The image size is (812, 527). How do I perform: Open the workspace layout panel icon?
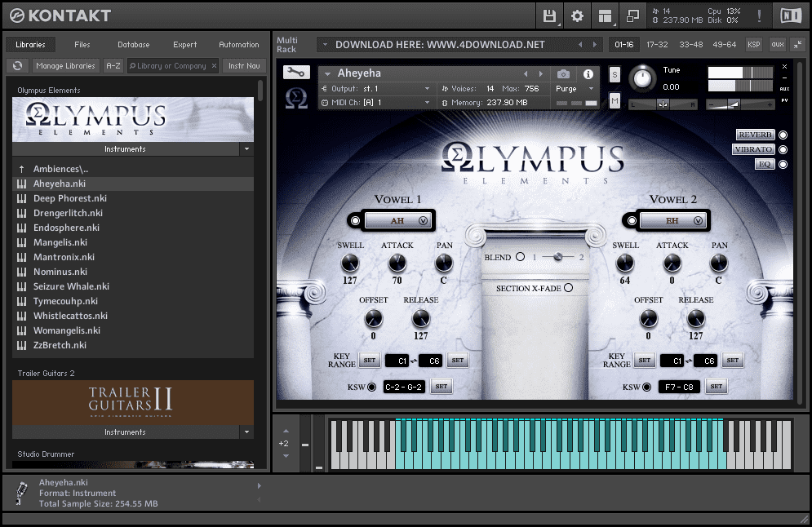605,16
